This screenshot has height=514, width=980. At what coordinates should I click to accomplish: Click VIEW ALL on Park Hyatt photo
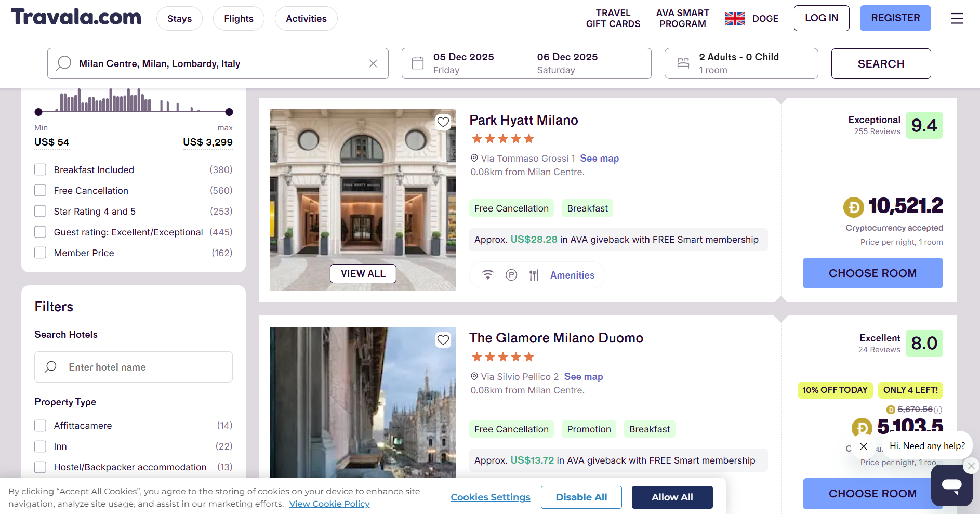(x=363, y=274)
